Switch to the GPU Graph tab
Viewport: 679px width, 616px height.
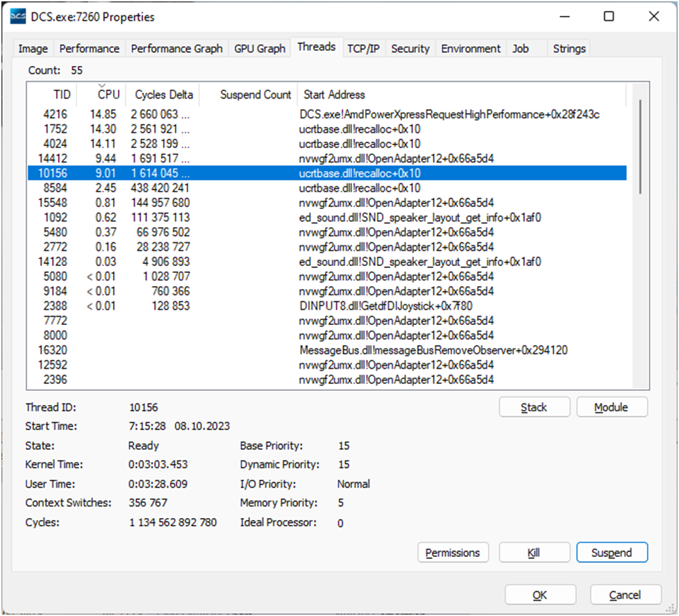pos(260,49)
